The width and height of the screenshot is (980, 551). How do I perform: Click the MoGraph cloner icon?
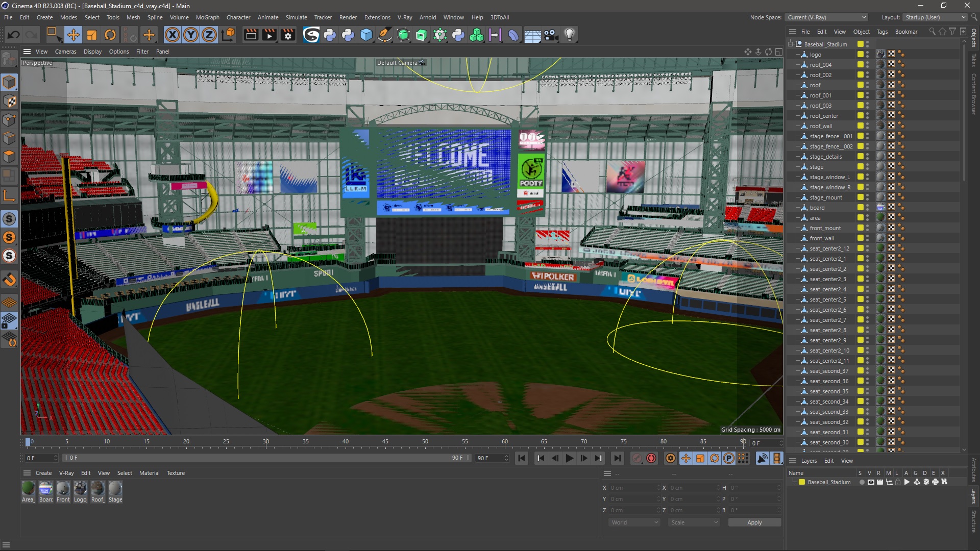point(477,35)
